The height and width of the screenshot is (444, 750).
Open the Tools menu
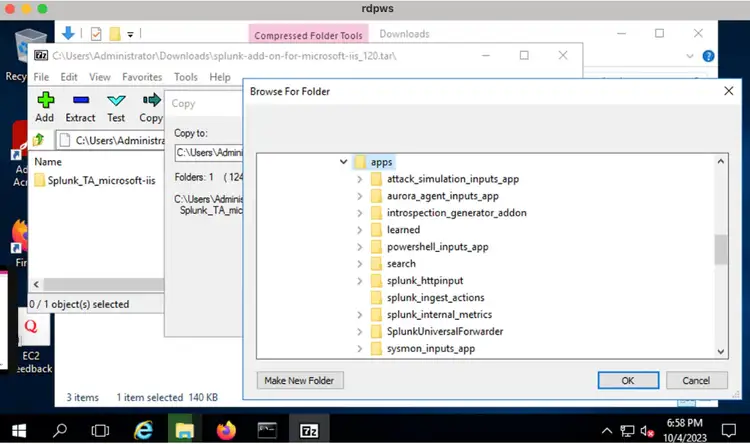click(x=186, y=77)
